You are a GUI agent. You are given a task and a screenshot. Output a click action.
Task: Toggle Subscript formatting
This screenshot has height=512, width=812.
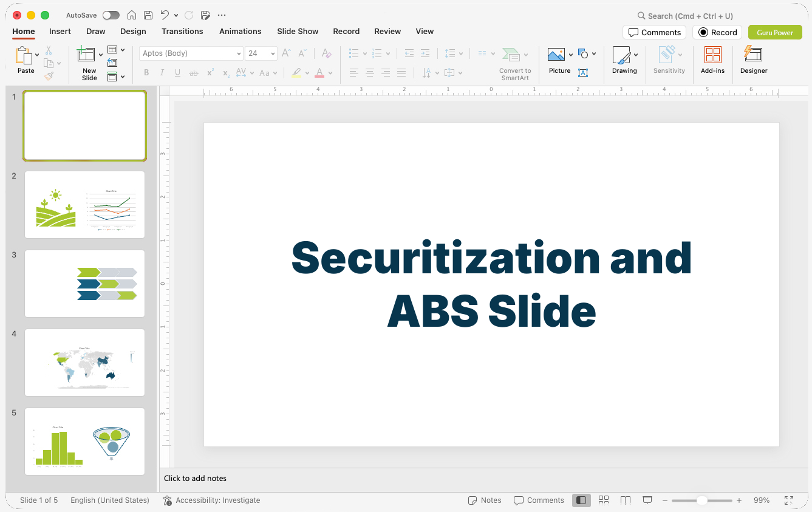pos(226,73)
